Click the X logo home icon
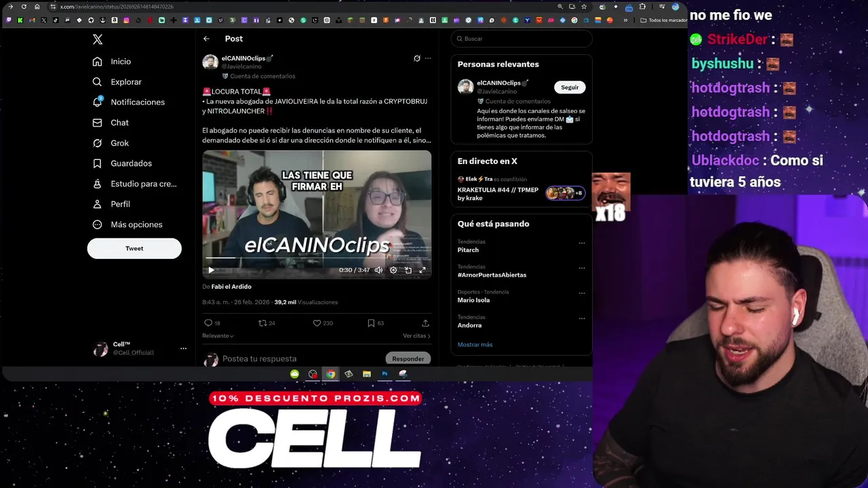This screenshot has height=488, width=868. pyautogui.click(x=98, y=39)
